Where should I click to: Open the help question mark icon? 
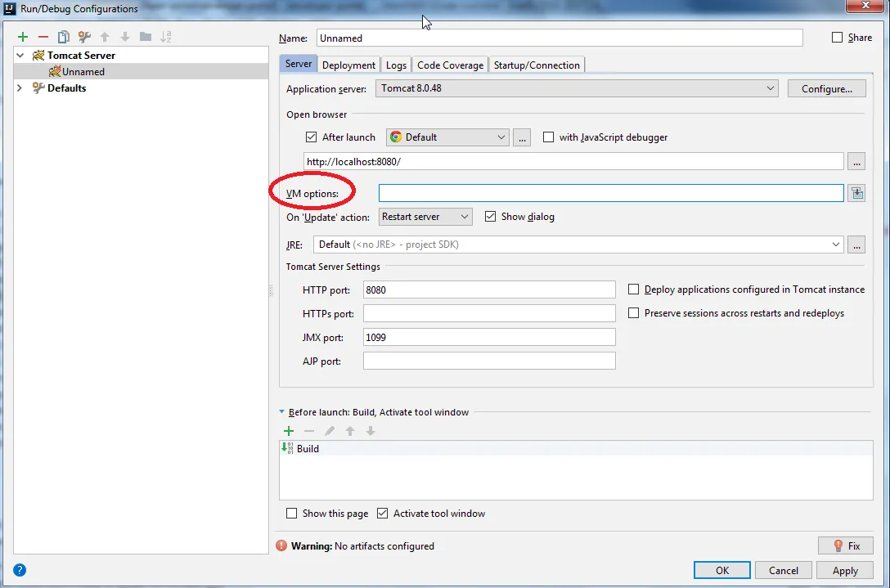[x=20, y=570]
